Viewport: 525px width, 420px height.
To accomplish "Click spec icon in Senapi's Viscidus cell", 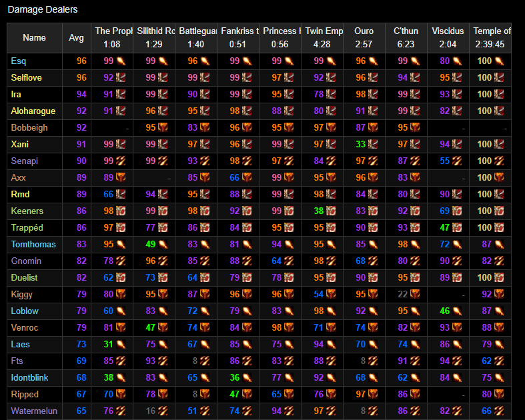I will click(x=457, y=161).
